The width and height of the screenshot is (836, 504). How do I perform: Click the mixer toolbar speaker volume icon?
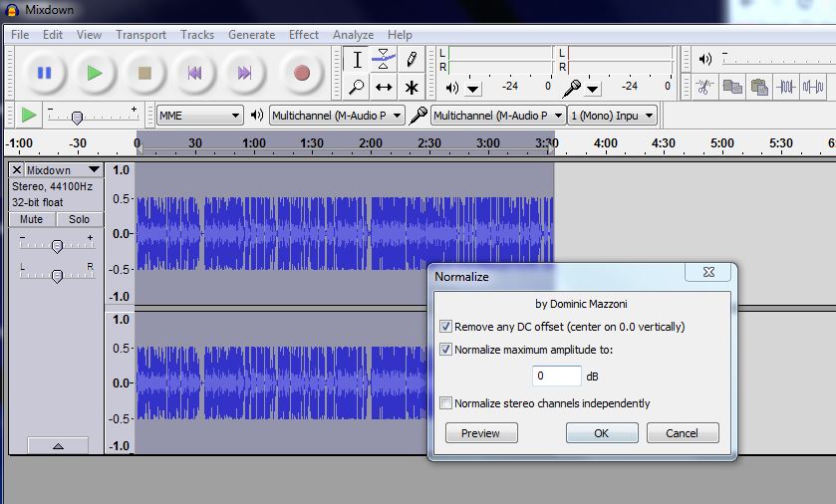coord(704,59)
